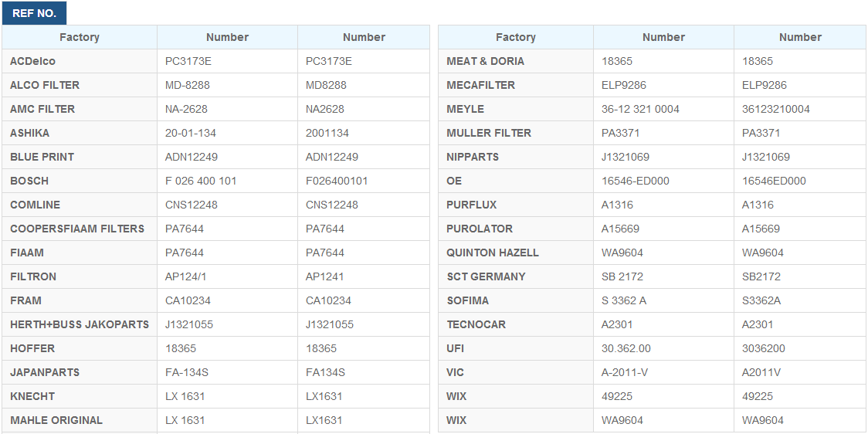Screen dimensions: 868x434
Task: Select the BLUE PRINT row label
Action: tap(42, 158)
